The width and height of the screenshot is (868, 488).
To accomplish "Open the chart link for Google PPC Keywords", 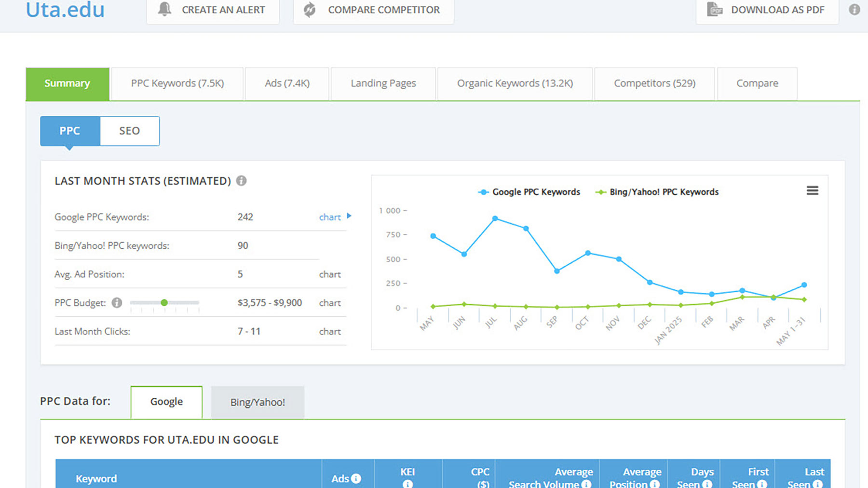I will click(x=330, y=217).
